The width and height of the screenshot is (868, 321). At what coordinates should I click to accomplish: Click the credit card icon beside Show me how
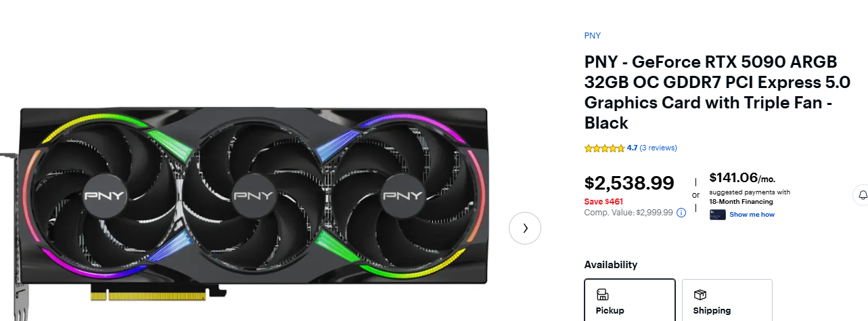(718, 215)
